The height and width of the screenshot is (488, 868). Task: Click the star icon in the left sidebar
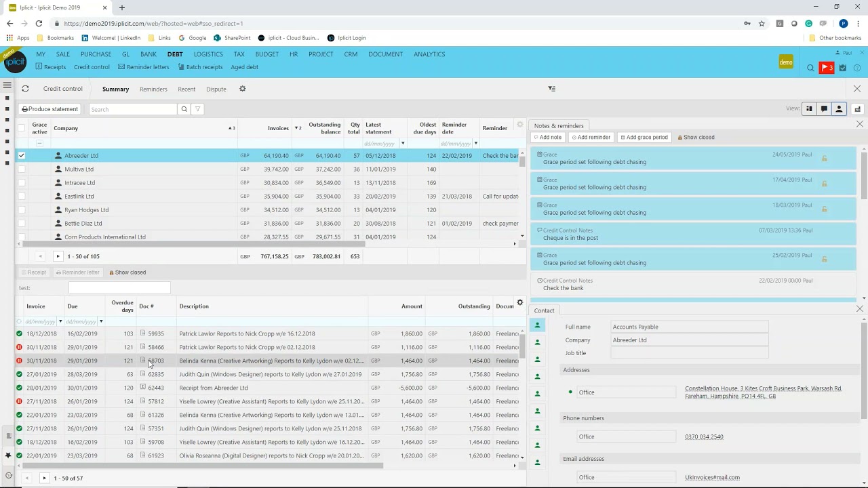(8, 455)
